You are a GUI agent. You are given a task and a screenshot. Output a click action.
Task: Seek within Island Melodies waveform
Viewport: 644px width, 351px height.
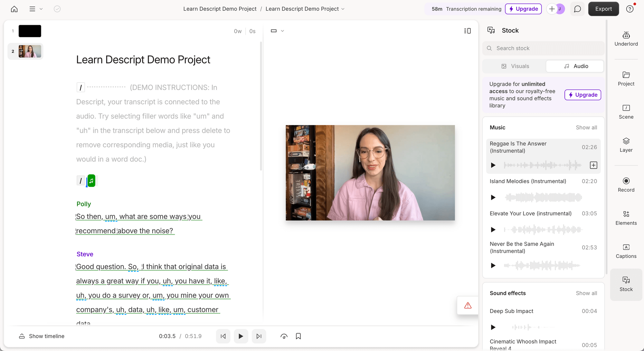(544, 198)
